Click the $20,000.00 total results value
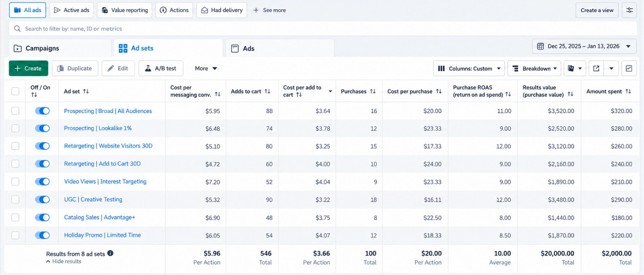644x275 pixels. coord(557,253)
